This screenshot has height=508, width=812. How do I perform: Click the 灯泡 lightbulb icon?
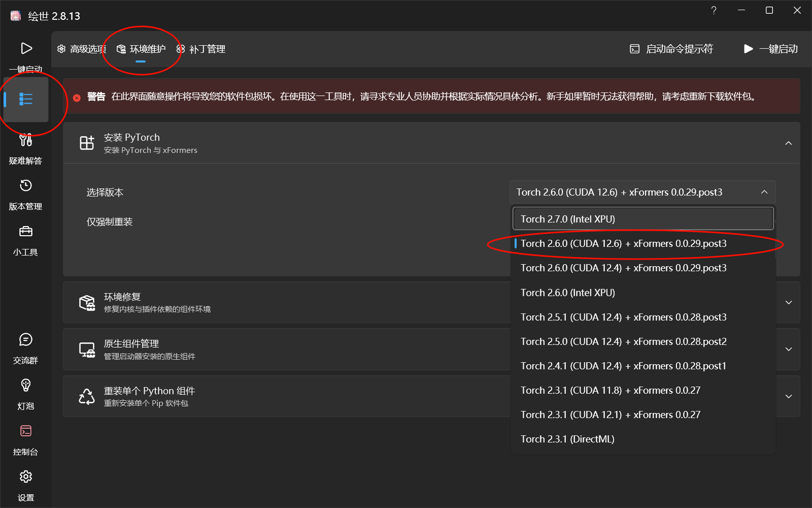26,386
